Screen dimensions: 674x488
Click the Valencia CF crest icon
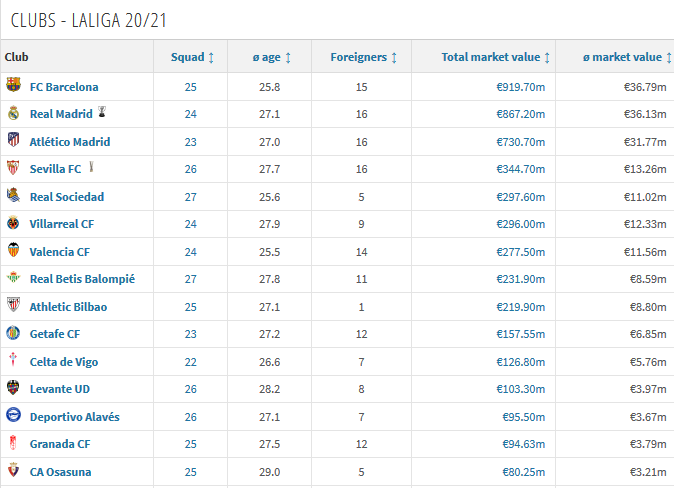(x=13, y=251)
